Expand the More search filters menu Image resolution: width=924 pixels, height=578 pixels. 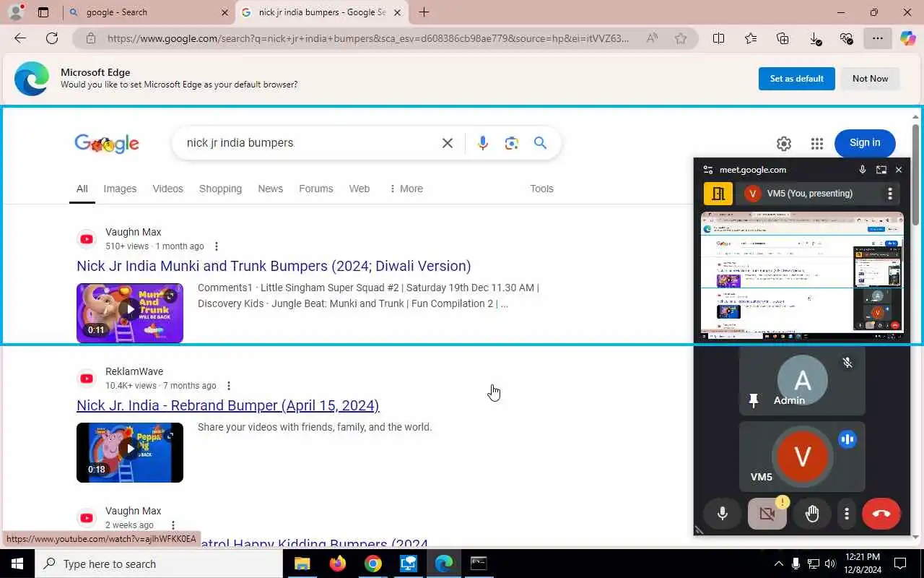[406, 189]
